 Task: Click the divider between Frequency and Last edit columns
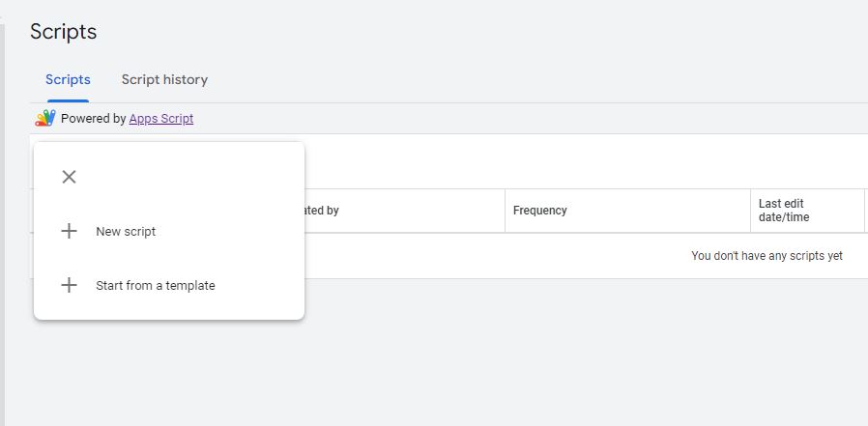(x=751, y=211)
